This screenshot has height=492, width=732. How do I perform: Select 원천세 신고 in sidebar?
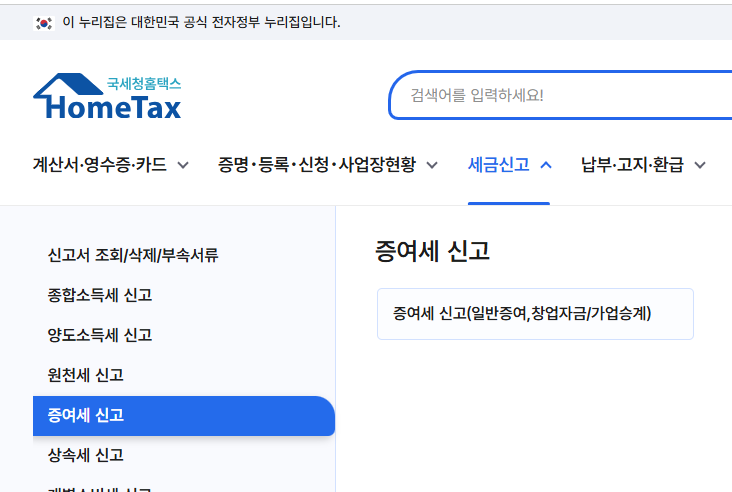(85, 375)
